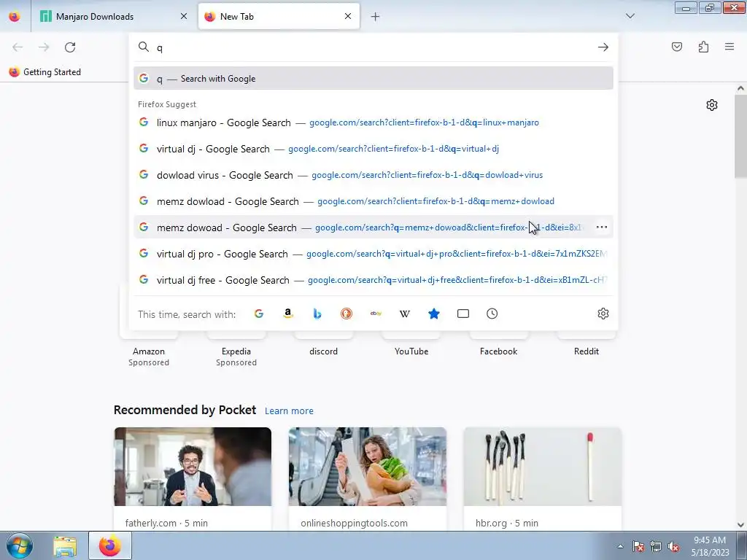Open Action Center flag icon
Viewport: 747px width, 560px height.
pos(638,546)
